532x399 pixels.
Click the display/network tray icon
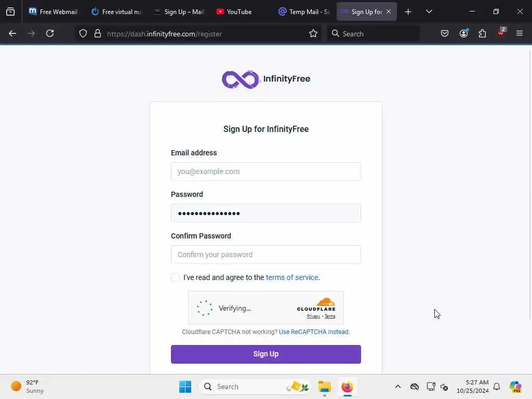431,387
